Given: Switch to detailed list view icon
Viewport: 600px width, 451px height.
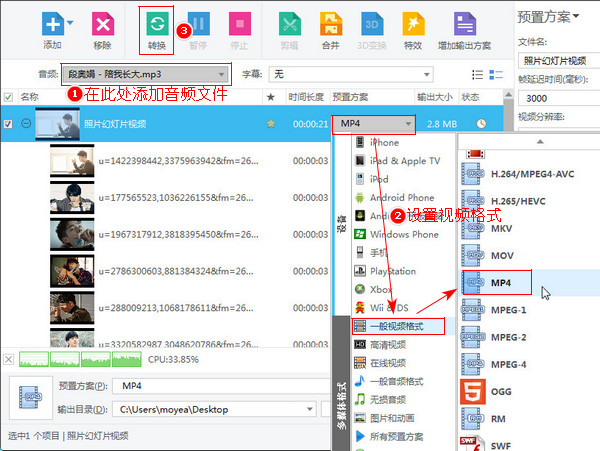Looking at the screenshot, I should 496,75.
